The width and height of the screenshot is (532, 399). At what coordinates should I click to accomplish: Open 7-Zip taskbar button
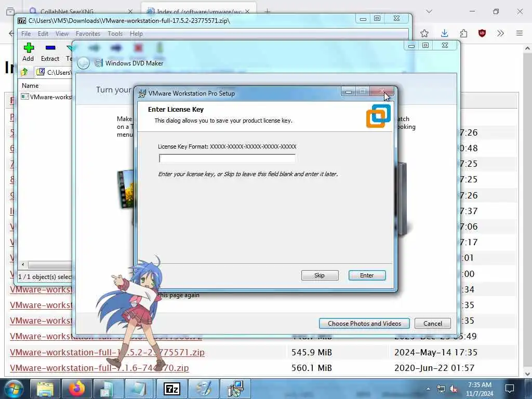171,389
